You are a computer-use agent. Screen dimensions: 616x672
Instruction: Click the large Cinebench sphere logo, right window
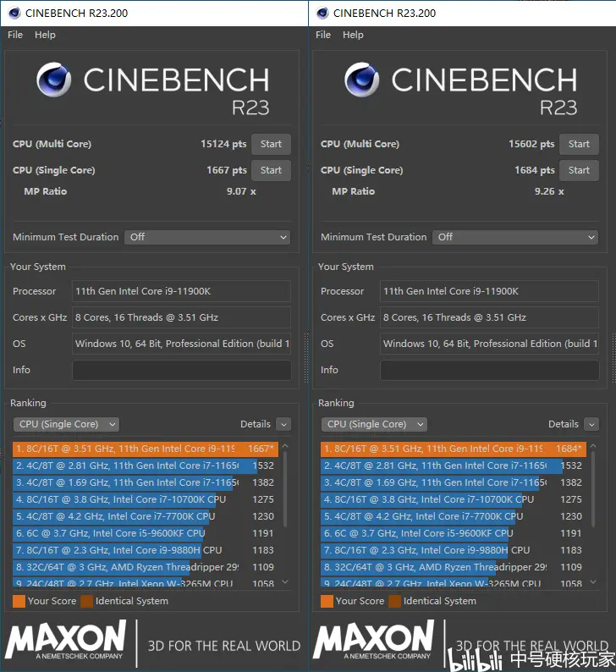362,80
